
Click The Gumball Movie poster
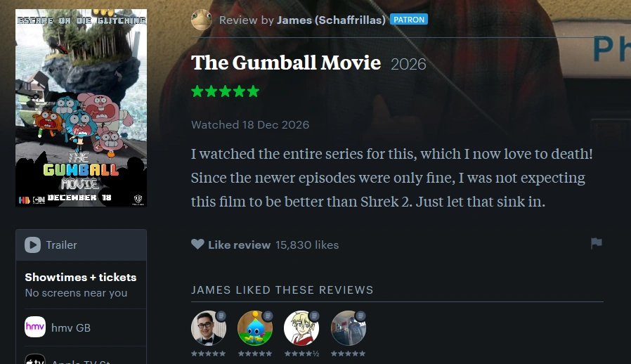point(82,108)
